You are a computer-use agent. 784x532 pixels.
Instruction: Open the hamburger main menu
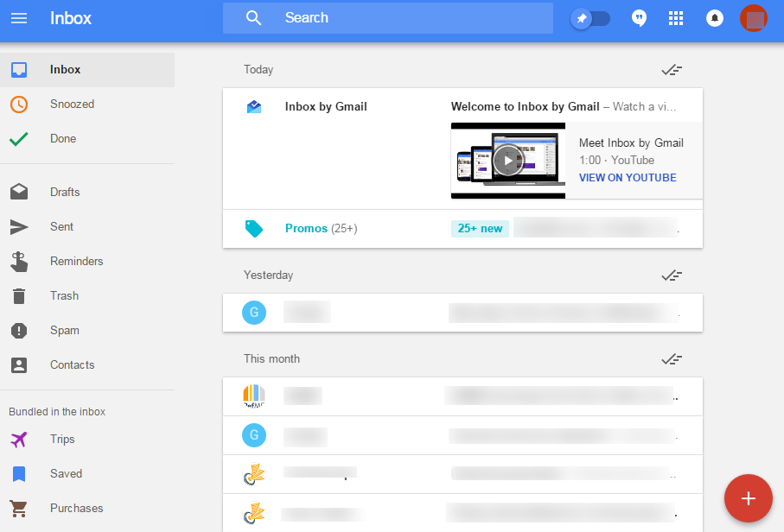(x=18, y=18)
